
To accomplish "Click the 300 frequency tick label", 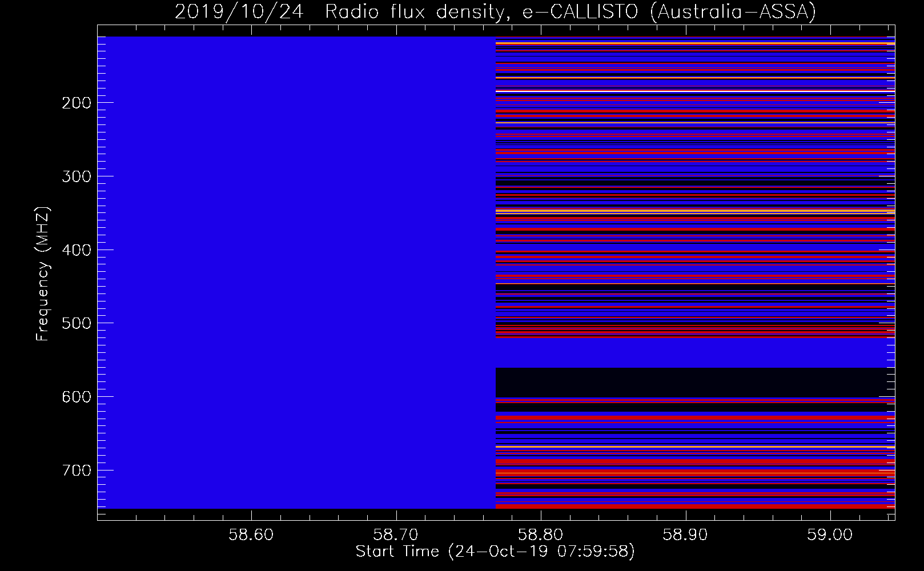I will pyautogui.click(x=77, y=176).
